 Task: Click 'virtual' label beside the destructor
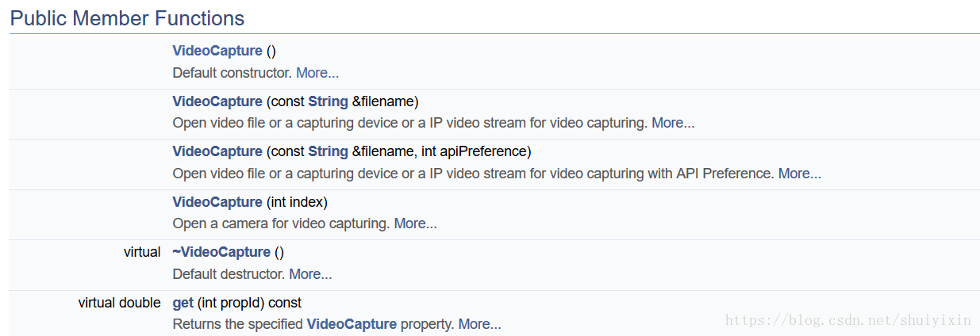pyautogui.click(x=141, y=252)
